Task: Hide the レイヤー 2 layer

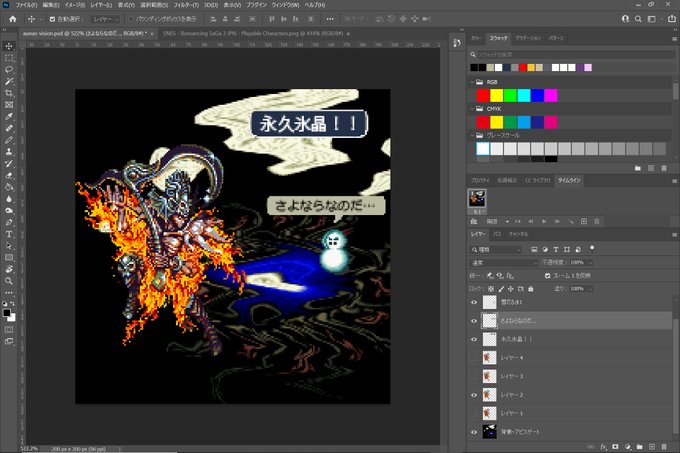Action: coord(474,395)
